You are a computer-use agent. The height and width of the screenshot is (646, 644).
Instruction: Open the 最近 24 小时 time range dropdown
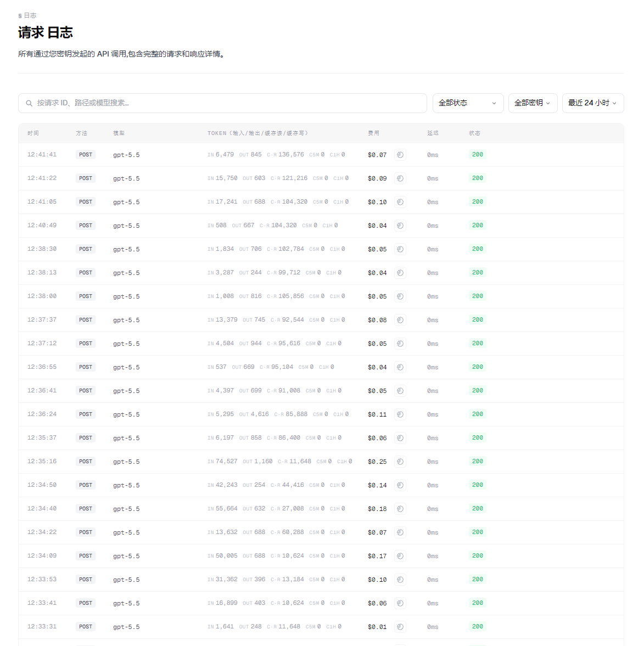click(593, 103)
